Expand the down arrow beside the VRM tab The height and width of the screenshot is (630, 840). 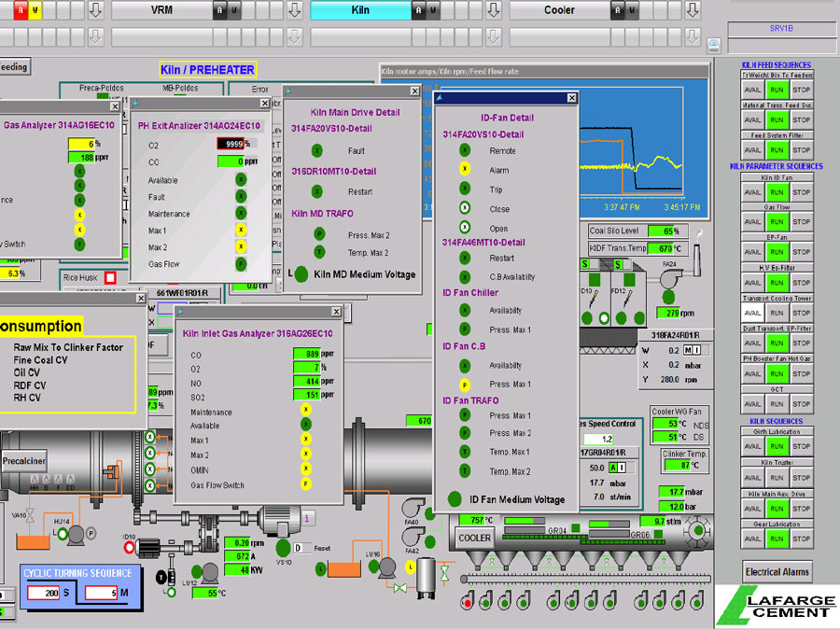(294, 11)
